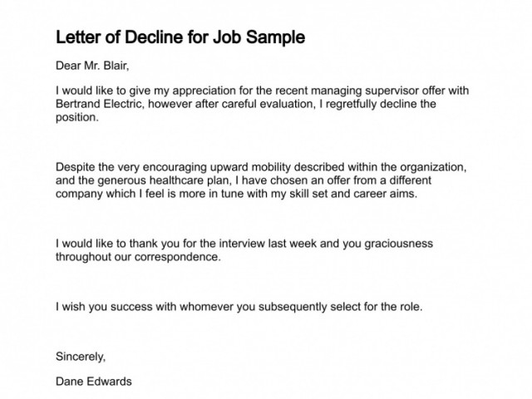Click the "Sincerely," closing line

click(x=81, y=357)
